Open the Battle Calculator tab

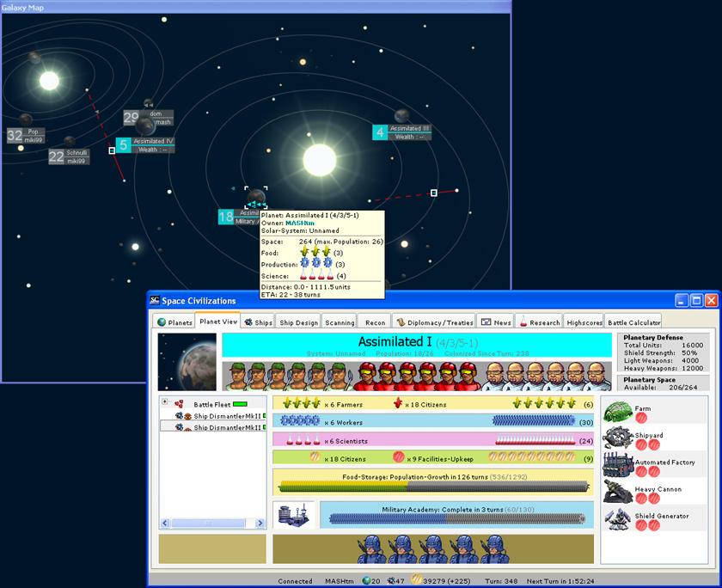pyautogui.click(x=633, y=322)
